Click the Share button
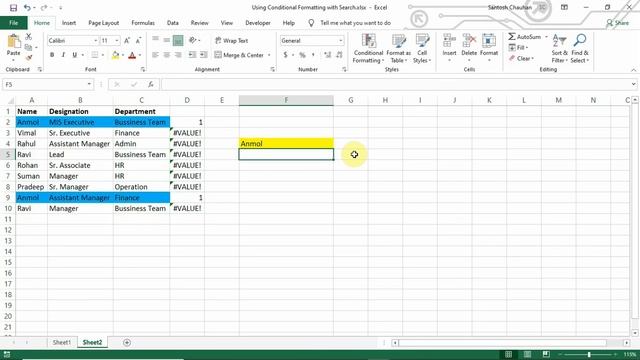Viewport: 640px width, 360px height. 618,23
